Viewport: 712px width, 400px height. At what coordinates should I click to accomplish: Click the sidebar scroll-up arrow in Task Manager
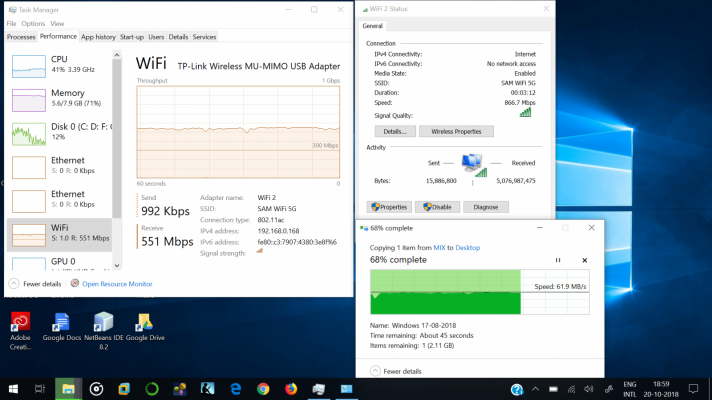(x=117, y=55)
